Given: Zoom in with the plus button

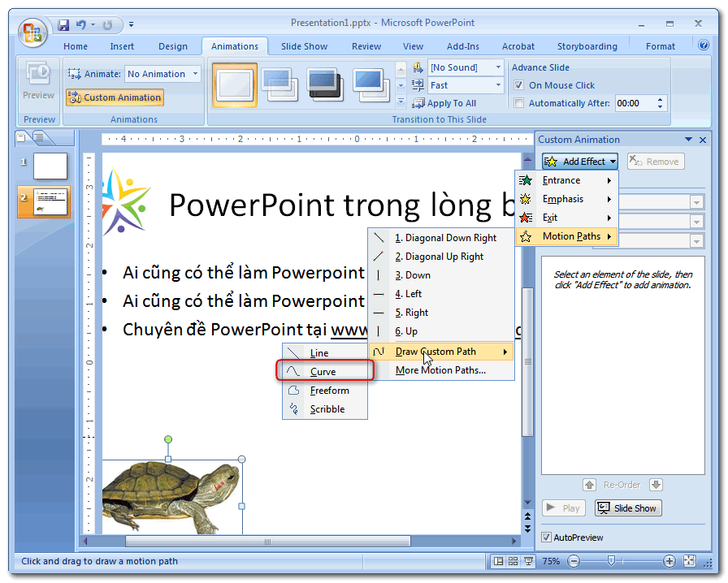Looking at the screenshot, I should coord(669,561).
